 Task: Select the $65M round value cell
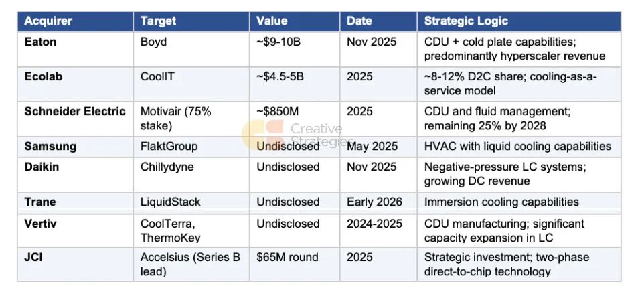tap(287, 257)
